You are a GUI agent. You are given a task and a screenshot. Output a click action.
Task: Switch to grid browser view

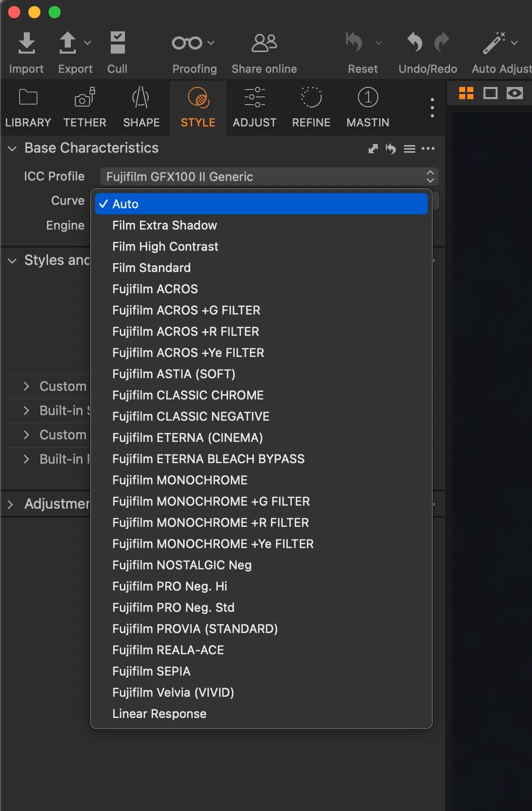coord(466,93)
